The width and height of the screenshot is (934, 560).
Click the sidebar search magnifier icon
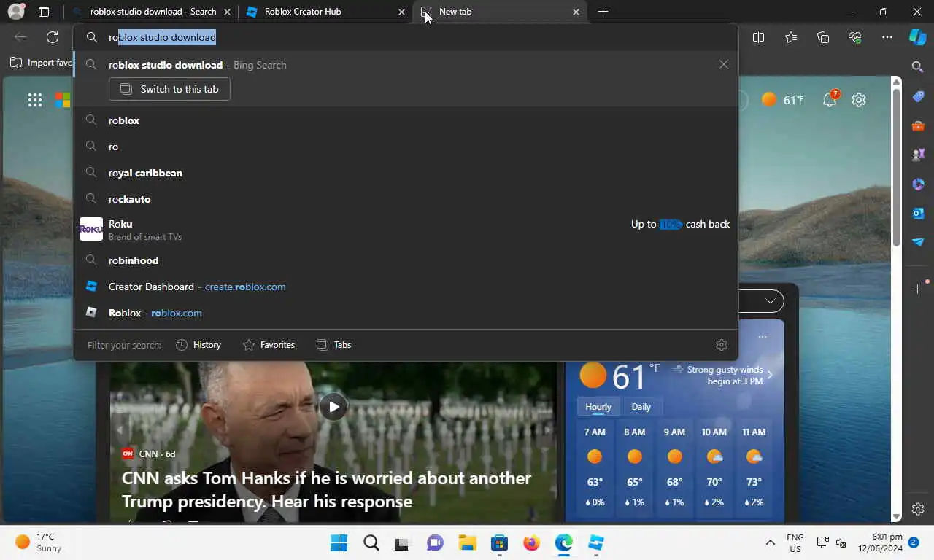coord(918,67)
